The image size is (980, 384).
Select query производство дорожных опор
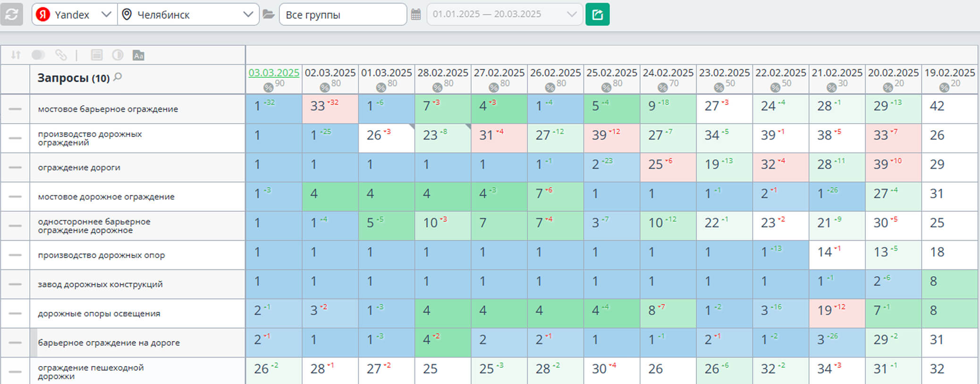pos(101,255)
